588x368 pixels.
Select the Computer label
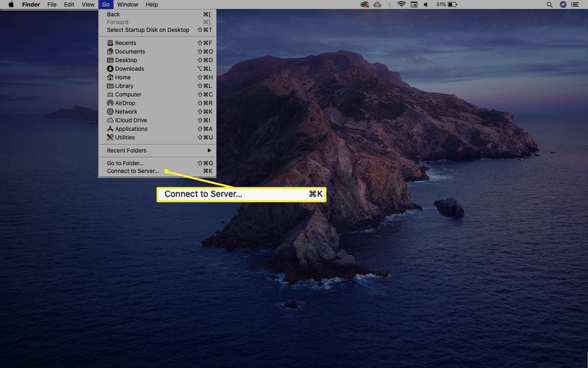click(128, 94)
